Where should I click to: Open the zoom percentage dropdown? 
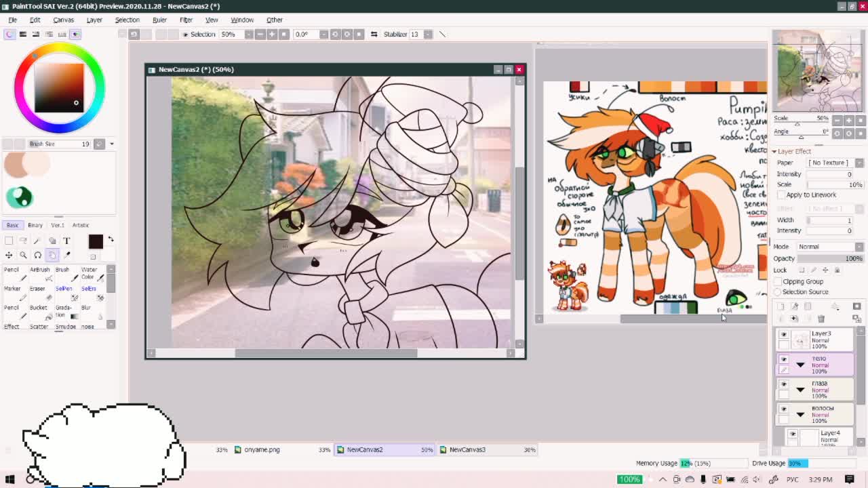[248, 34]
